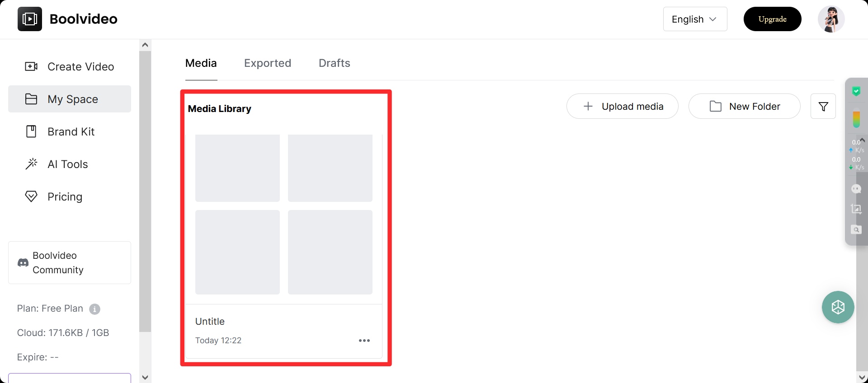Screen dimensions: 868x383
Task: Click the Discord community icon
Action: 23,263
